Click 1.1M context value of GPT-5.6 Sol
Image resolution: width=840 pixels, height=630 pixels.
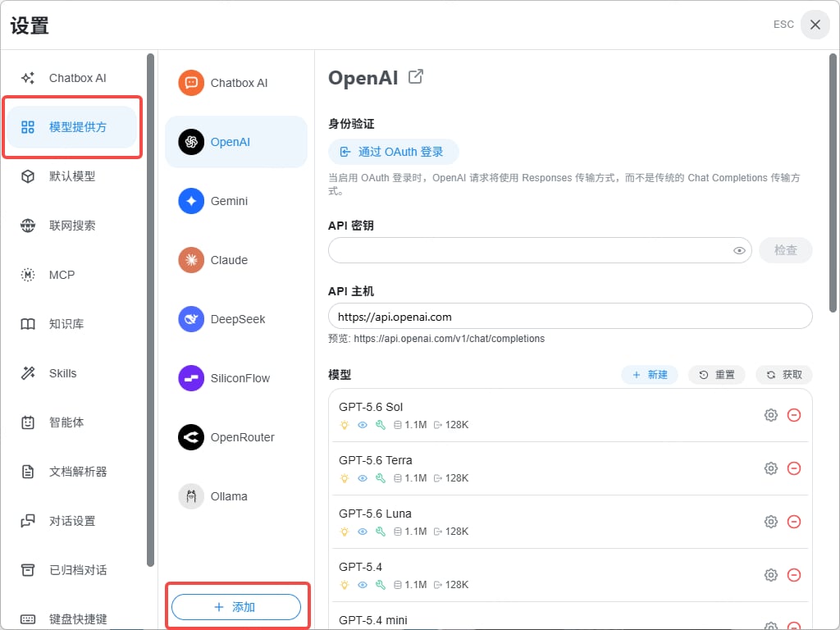[416, 425]
